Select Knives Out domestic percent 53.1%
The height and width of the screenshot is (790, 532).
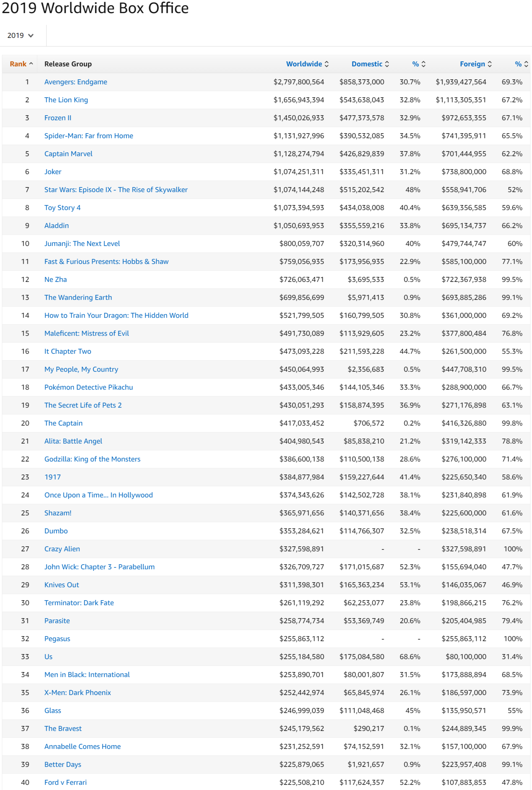point(410,585)
